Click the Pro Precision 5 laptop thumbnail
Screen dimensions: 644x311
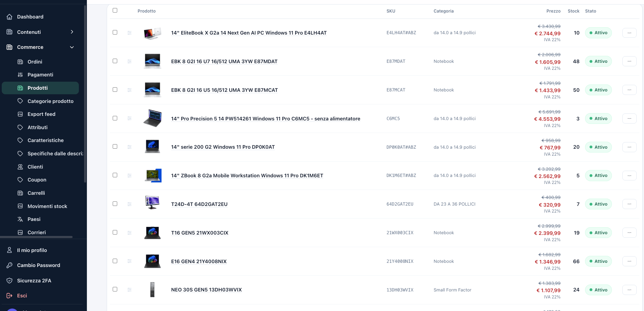(x=152, y=118)
